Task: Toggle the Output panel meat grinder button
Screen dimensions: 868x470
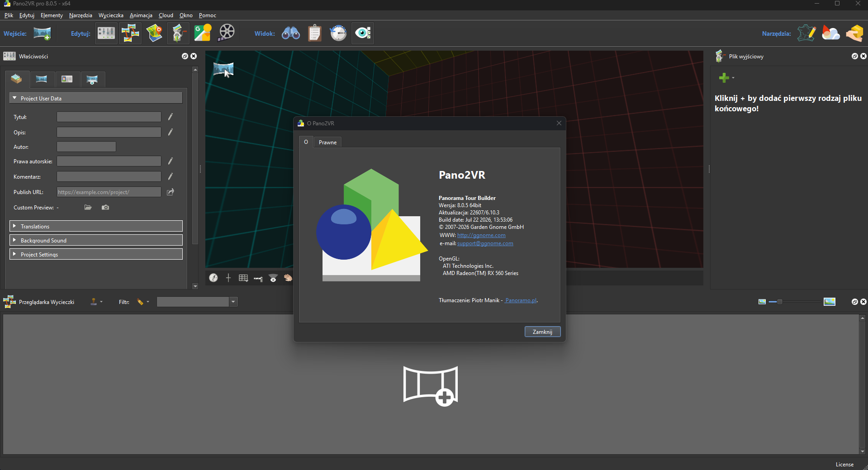Action: click(178, 33)
